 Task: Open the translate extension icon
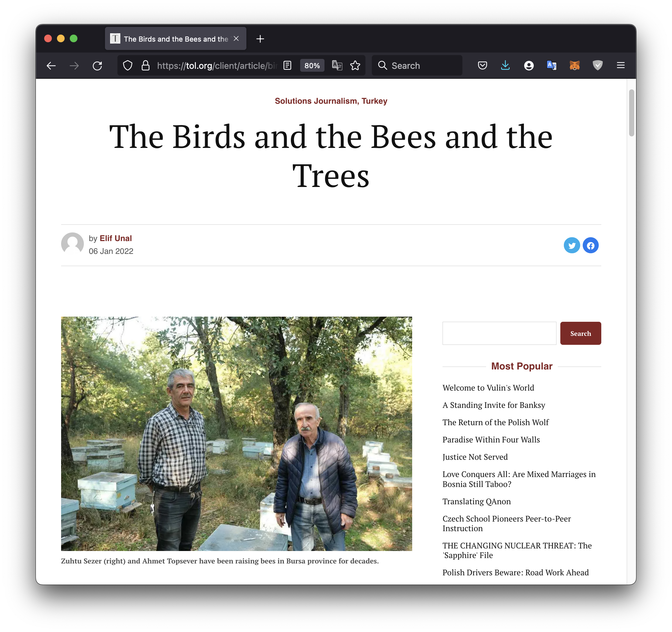coord(552,66)
